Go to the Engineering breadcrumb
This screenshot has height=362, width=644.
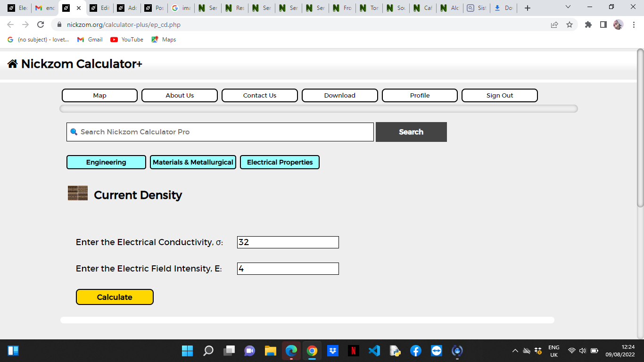[x=106, y=162]
